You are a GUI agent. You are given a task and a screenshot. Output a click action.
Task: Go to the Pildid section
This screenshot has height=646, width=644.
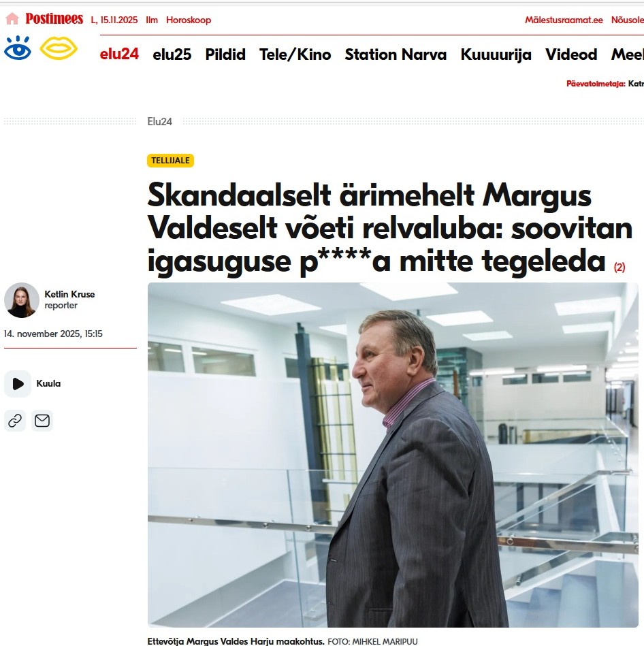225,54
